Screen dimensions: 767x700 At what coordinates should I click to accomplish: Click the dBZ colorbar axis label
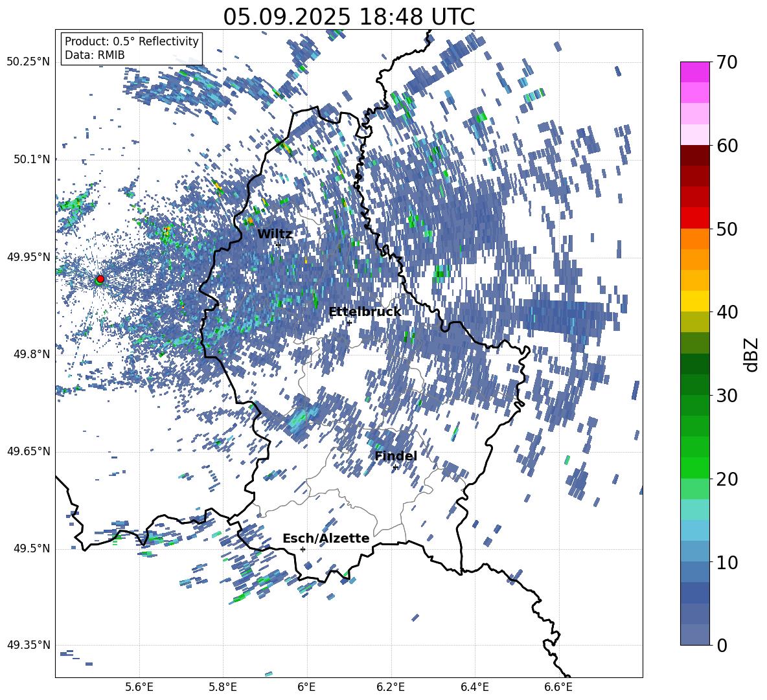[x=751, y=354]
